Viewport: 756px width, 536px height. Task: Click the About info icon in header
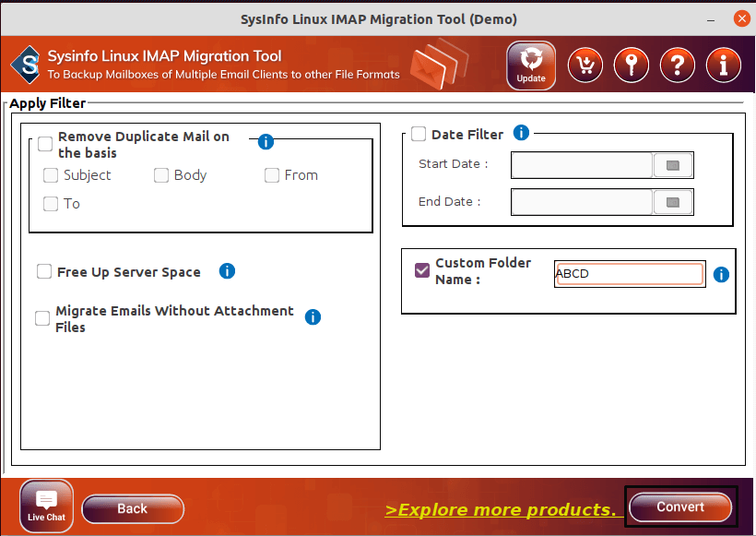click(723, 66)
